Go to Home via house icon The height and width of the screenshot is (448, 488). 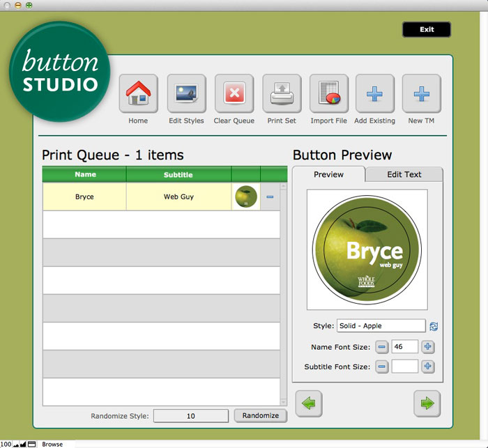(x=138, y=93)
